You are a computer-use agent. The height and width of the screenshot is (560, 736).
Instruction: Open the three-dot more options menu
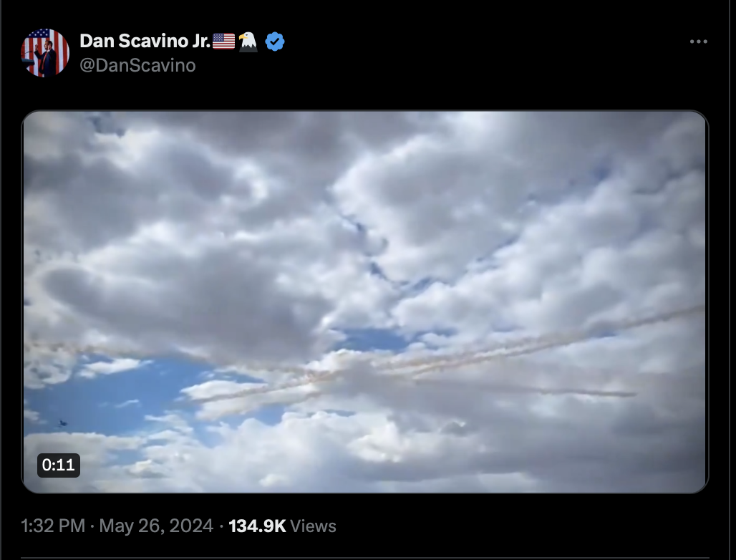point(699,42)
